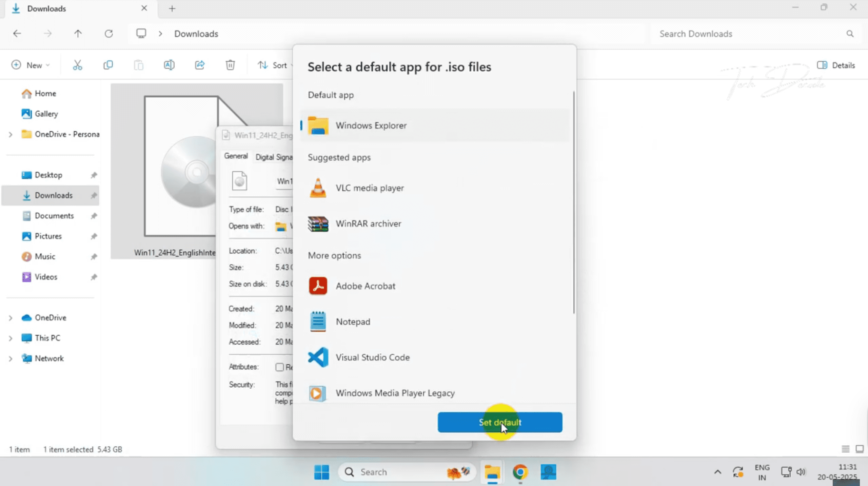868x486 pixels.
Task: Open Google Chrome from the taskbar
Action: click(520, 472)
